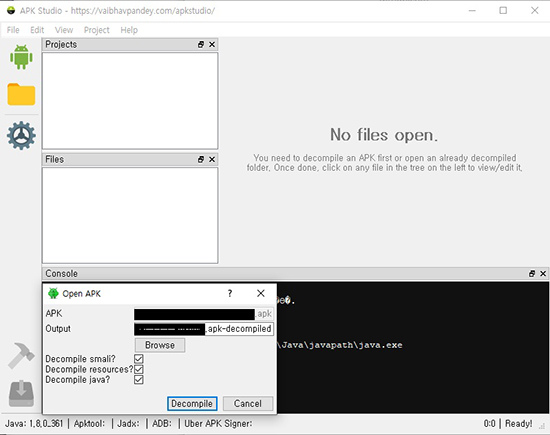Click the Output path input field
The width and height of the screenshot is (550, 435).
click(204, 329)
